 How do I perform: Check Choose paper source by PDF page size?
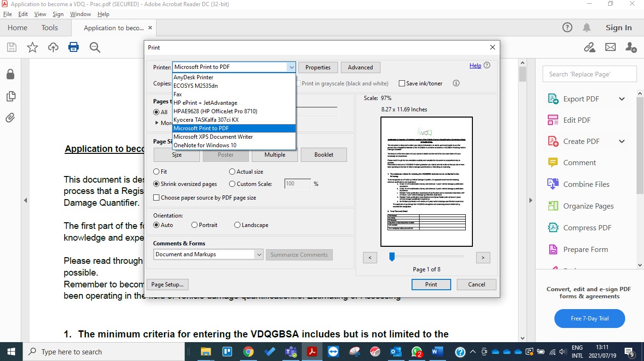tap(157, 198)
